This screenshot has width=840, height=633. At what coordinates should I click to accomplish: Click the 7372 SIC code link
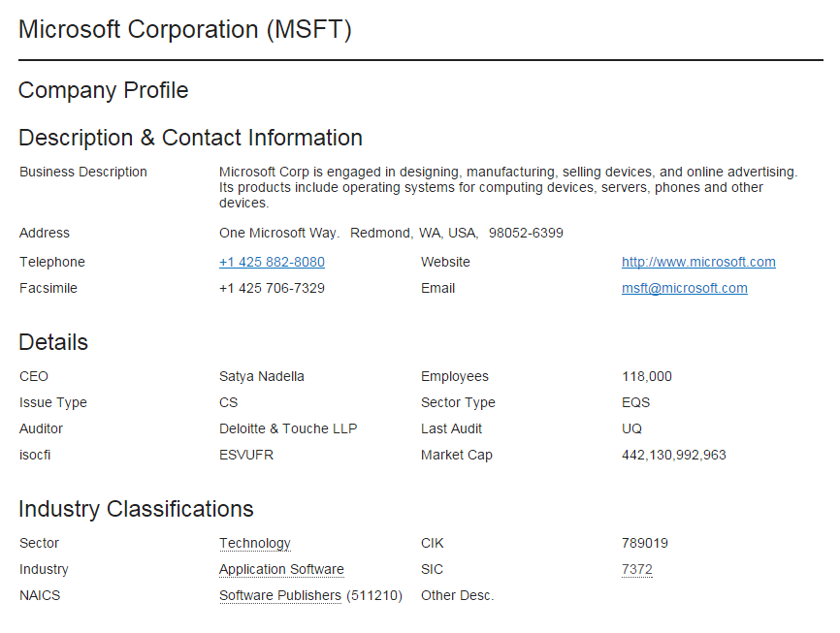click(636, 569)
